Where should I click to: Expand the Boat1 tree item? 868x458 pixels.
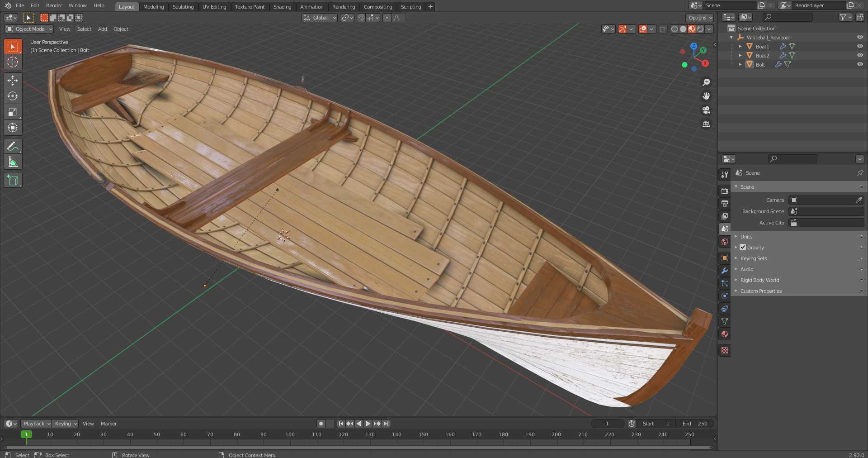tap(741, 46)
